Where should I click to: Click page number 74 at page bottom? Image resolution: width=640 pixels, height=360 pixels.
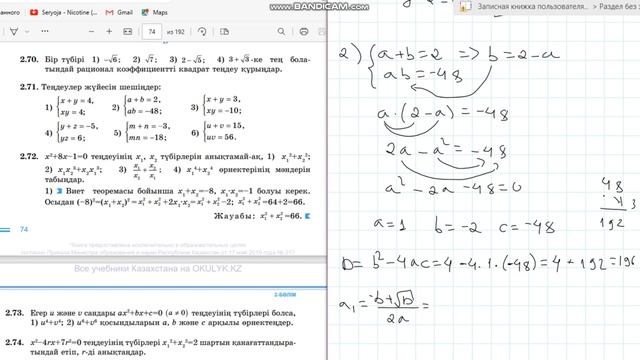tap(24, 229)
